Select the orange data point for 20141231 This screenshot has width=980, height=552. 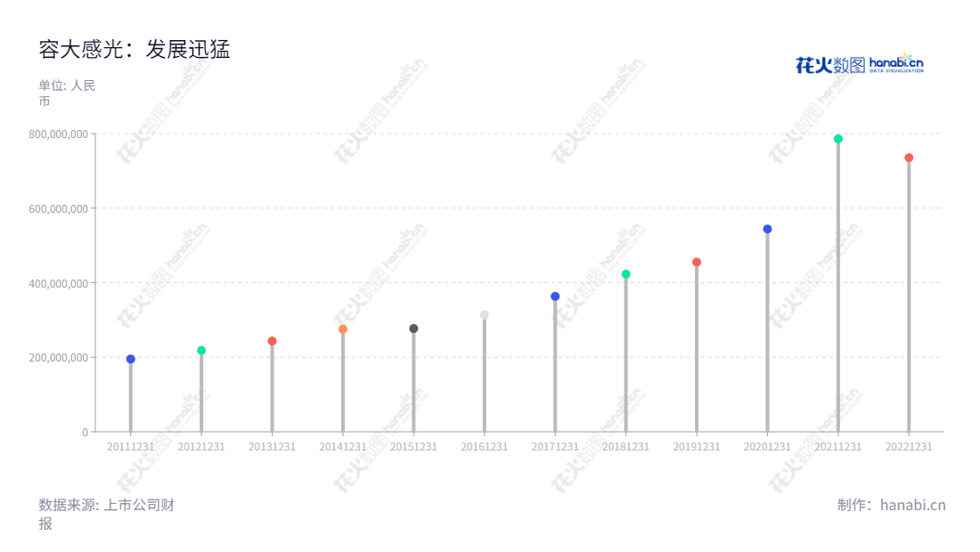coord(342,329)
